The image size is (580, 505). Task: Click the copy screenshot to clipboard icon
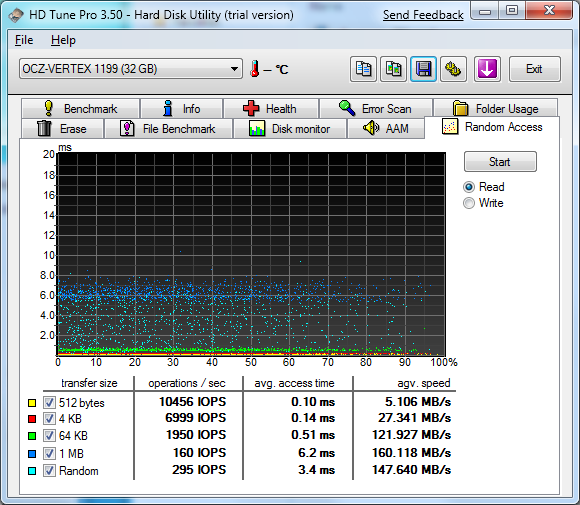[394, 69]
